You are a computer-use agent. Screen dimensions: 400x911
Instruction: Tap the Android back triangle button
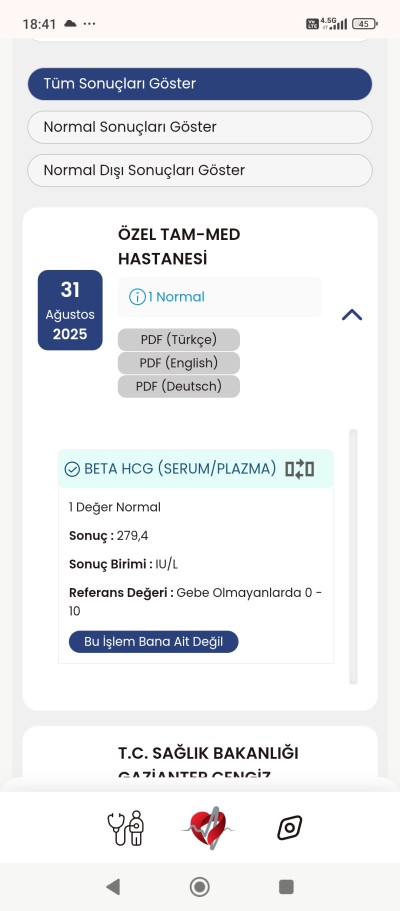[x=113, y=887]
